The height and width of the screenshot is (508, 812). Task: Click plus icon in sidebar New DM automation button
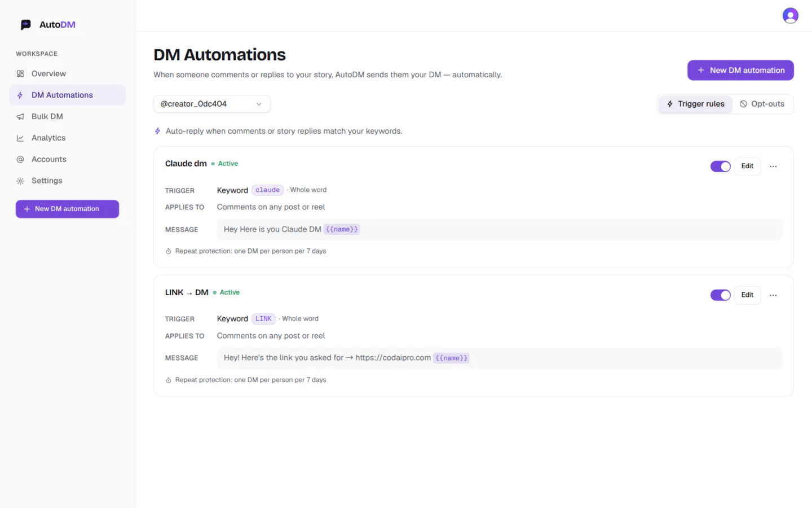[27, 209]
